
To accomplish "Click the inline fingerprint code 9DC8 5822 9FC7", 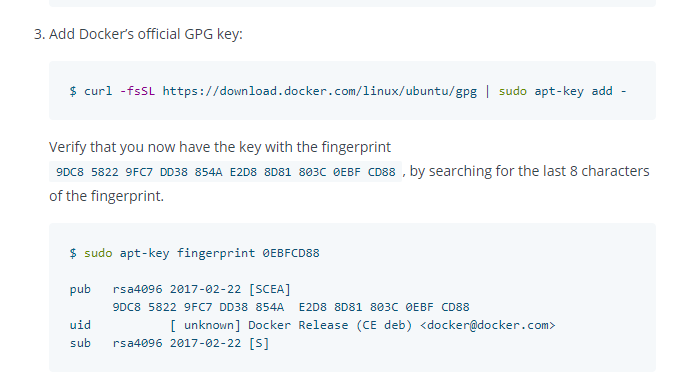I will click(225, 172).
